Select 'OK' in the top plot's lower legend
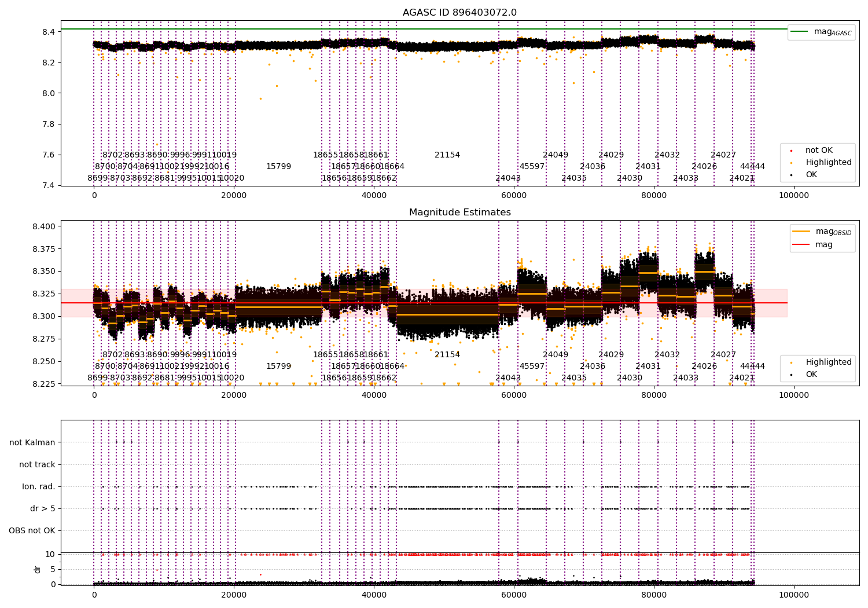The height and width of the screenshot is (608, 868). pyautogui.click(x=801, y=175)
